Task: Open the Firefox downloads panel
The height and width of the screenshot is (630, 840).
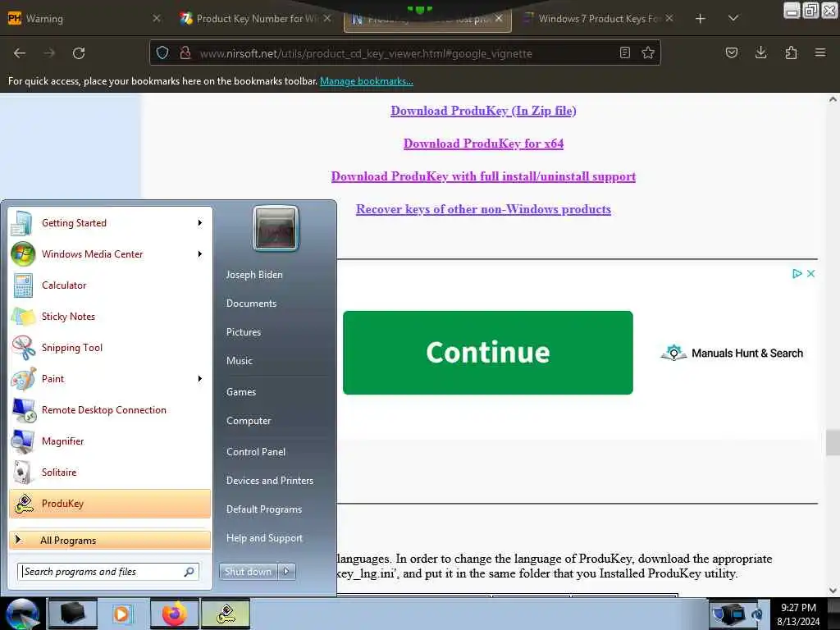Action: 760,52
